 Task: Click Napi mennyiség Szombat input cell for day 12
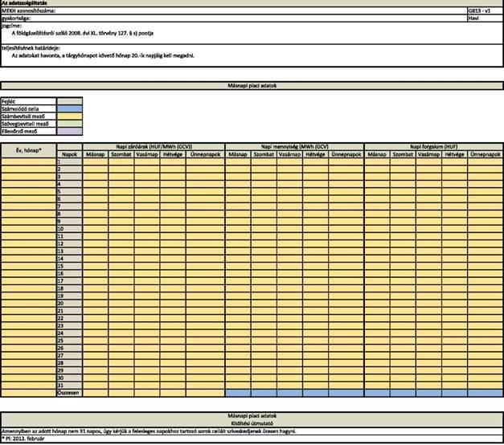point(264,243)
